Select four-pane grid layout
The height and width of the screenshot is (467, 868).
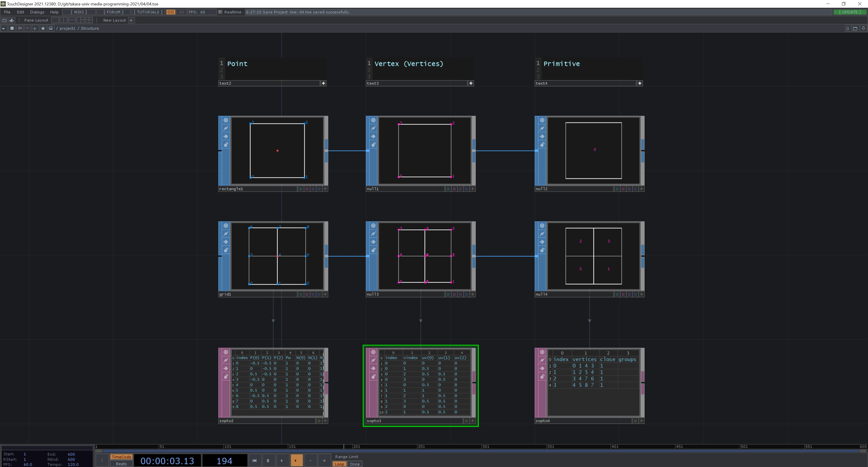point(89,20)
